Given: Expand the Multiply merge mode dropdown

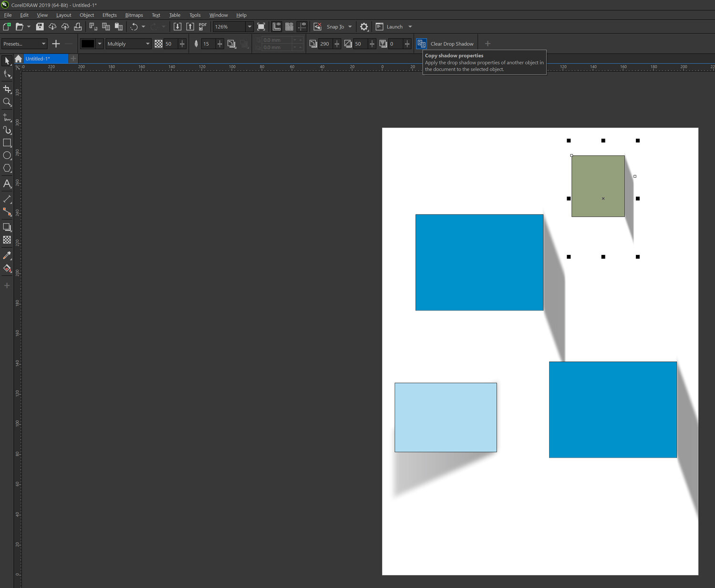Looking at the screenshot, I should 147,44.
